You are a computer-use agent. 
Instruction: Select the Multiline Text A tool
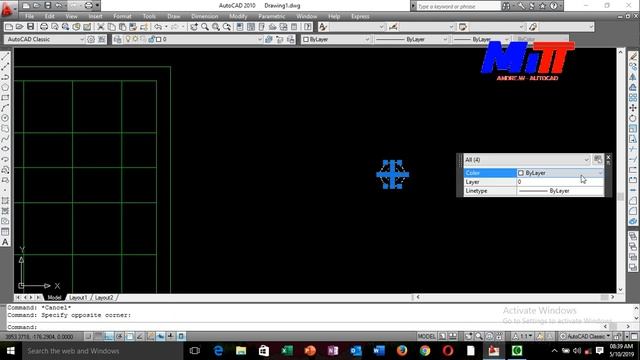5,242
